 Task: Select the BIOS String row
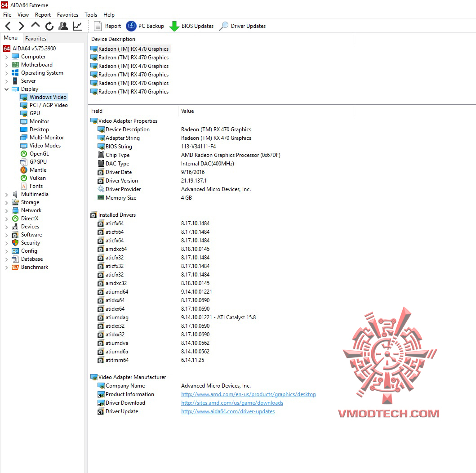point(156,147)
